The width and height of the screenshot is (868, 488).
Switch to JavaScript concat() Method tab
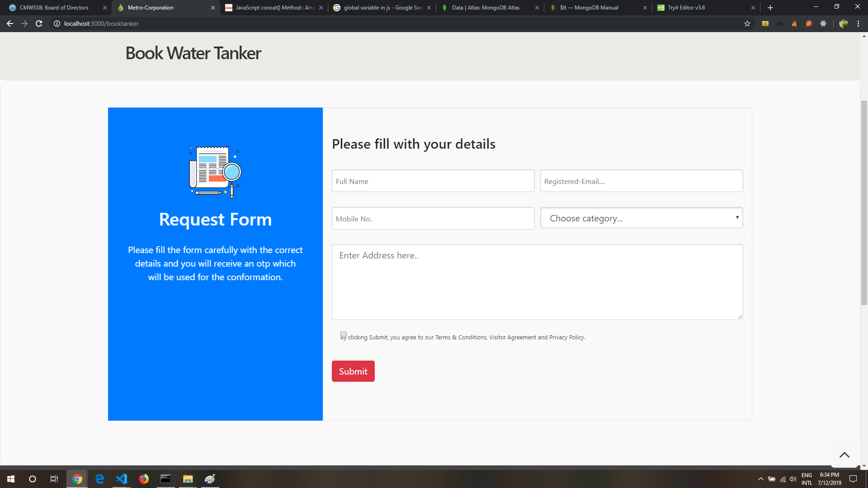[274, 8]
